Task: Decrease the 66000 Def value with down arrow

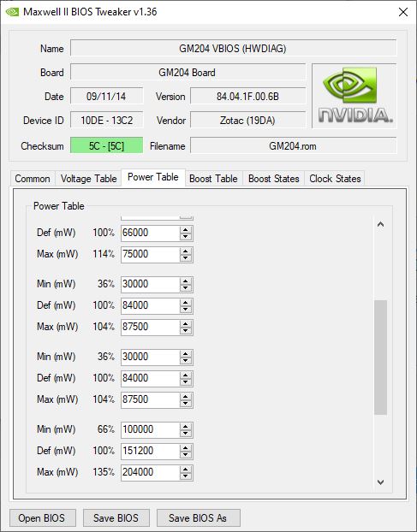Action: [x=186, y=236]
